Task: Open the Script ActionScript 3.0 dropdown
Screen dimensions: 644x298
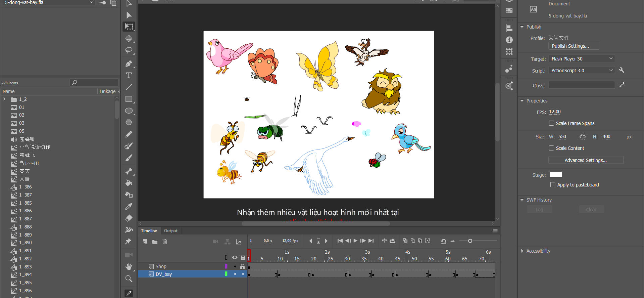Action: click(582, 71)
